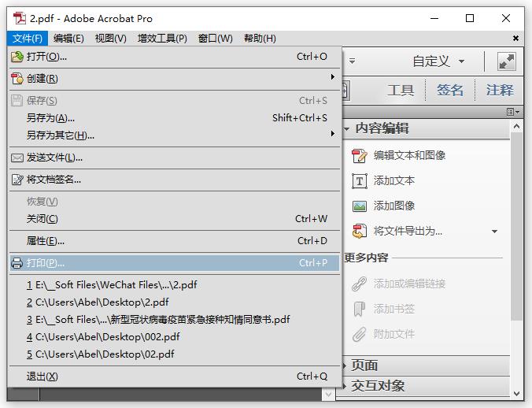Click the tools pane scrollbar thumb
Screen dimensions: 532x408
point(517,226)
